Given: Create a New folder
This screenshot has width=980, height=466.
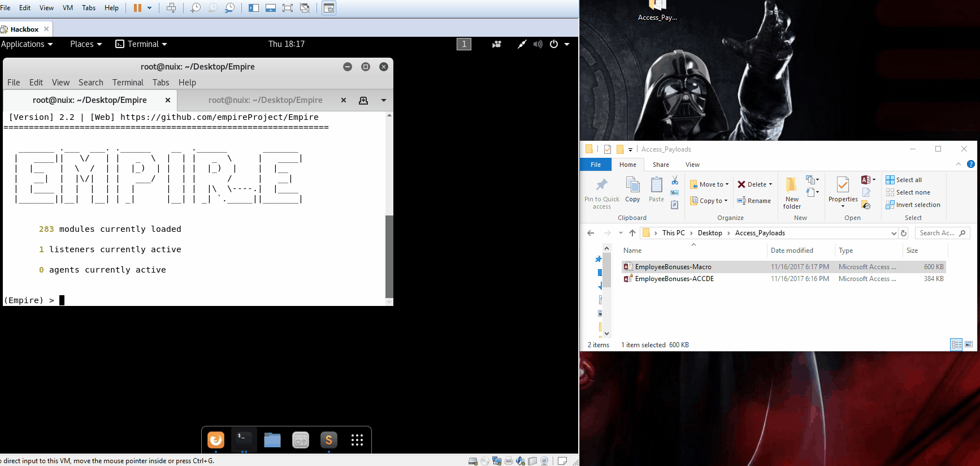Looking at the screenshot, I should pyautogui.click(x=792, y=191).
